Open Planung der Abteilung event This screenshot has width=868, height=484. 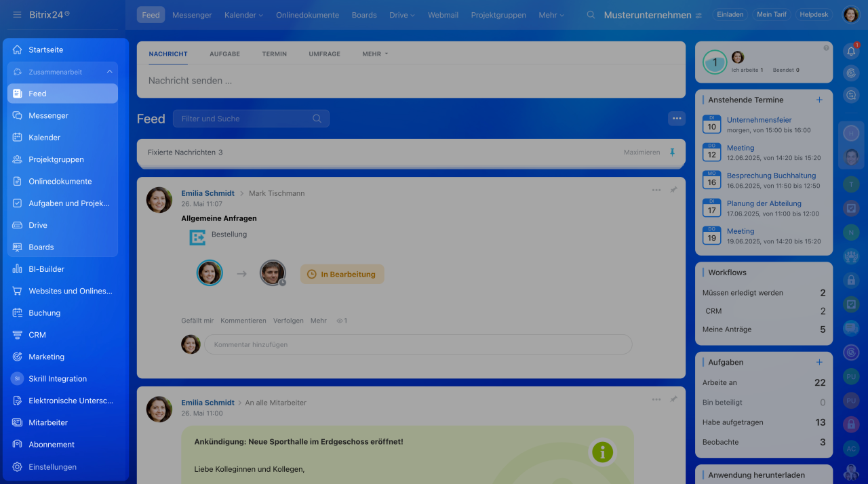pos(764,203)
